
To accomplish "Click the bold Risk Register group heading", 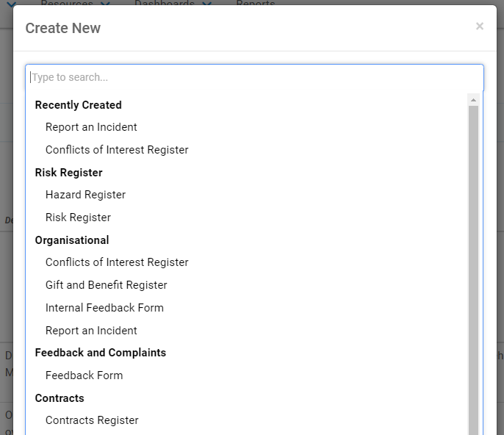I will click(x=68, y=173).
